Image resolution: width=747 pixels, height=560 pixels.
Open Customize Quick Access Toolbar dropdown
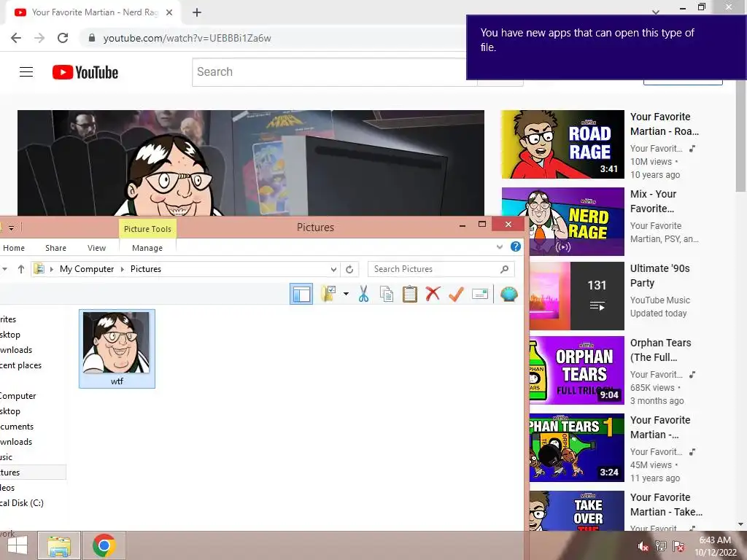11,227
